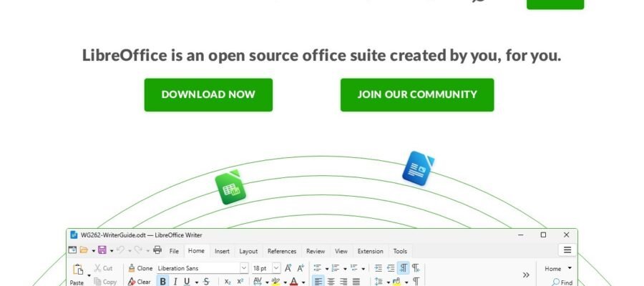Expand the highlighting color dropdown arrow
Viewport: 644px width, 286px height.
[285, 282]
